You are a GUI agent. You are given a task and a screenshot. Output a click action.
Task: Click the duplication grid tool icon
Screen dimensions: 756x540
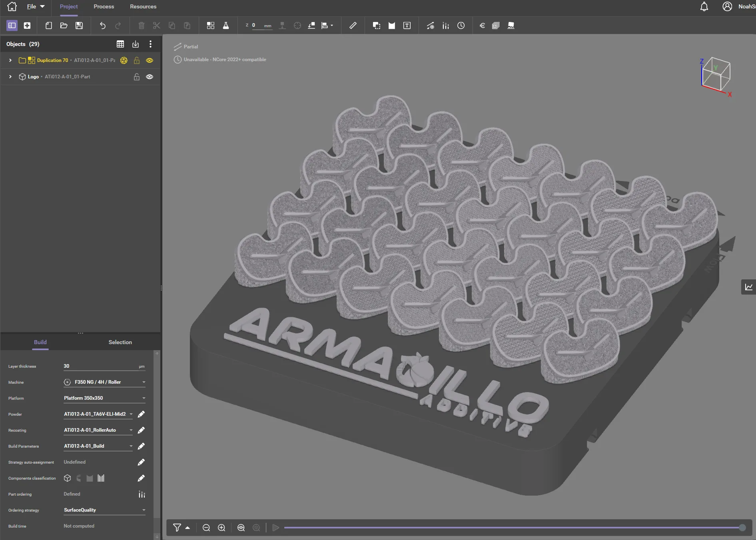[x=211, y=26]
